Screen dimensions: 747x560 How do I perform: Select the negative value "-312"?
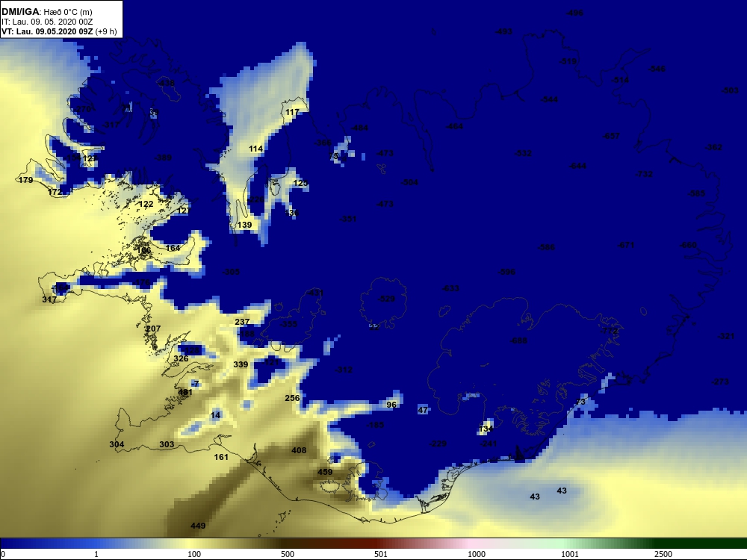344,370
